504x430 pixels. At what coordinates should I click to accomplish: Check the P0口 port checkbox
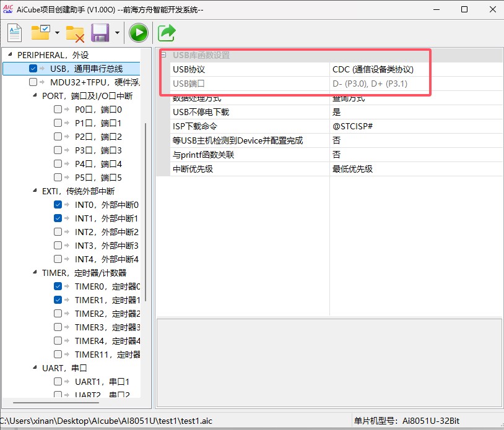pyautogui.click(x=58, y=109)
